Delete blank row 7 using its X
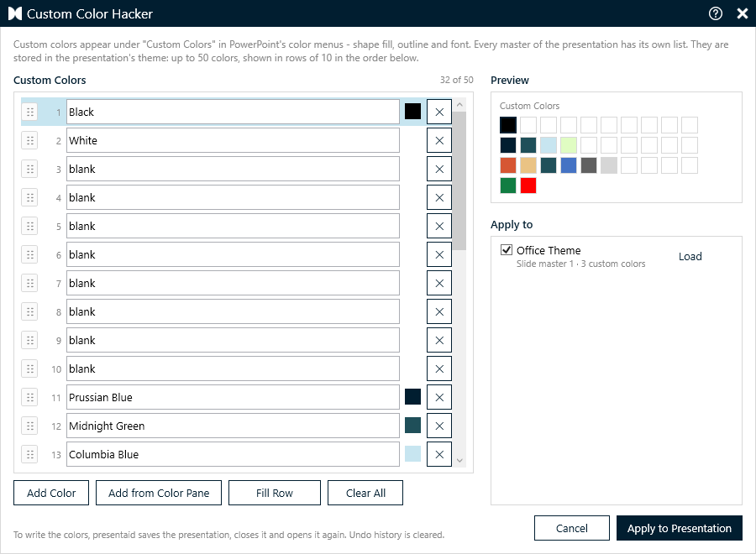Screen dimensions: 756x554 [x=439, y=283]
